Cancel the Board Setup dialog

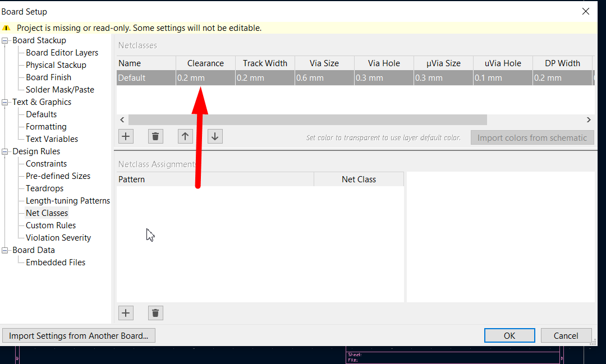(566, 335)
